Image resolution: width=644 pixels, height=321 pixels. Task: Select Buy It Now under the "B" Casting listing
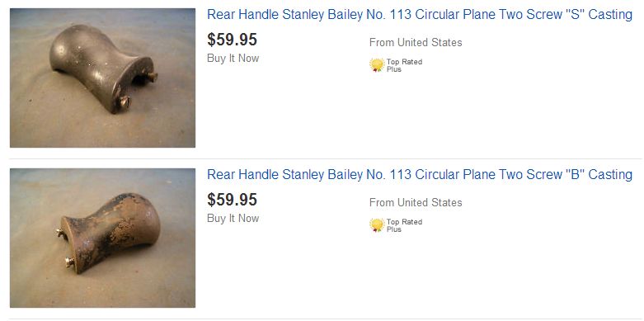(x=233, y=218)
